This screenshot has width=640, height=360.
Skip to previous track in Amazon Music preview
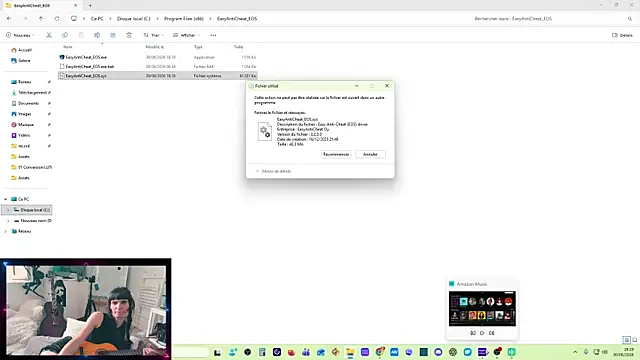point(473,333)
